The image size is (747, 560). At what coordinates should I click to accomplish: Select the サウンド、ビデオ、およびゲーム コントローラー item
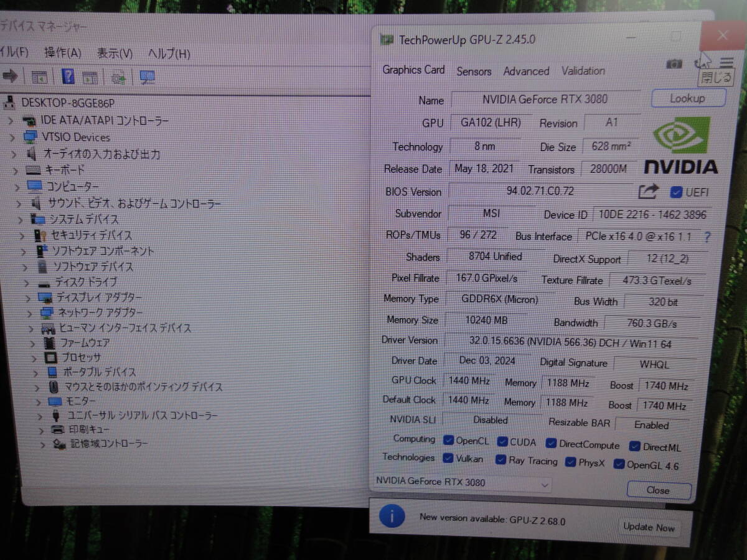134,203
